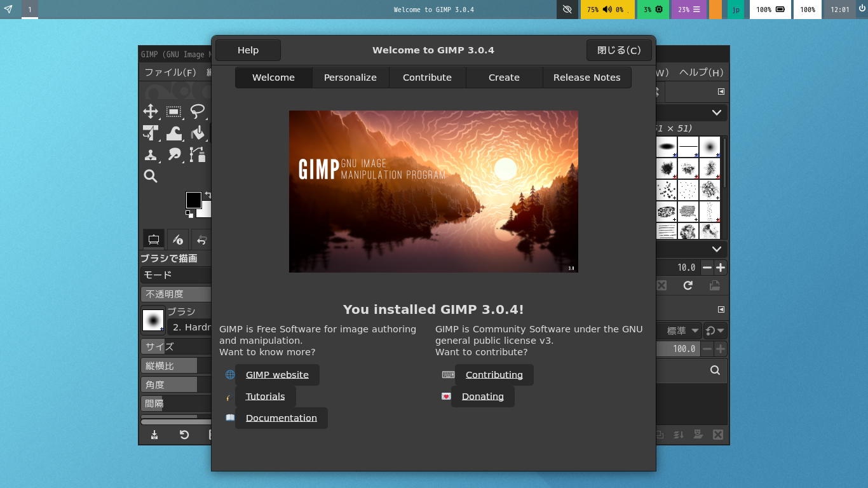Select the Rectangle Select tool
The height and width of the screenshot is (488, 868).
pyautogui.click(x=173, y=112)
